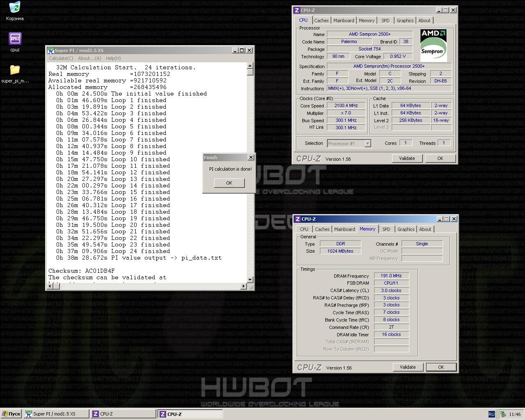Select Memory tab in top CPU-Z window
This screenshot has height=420, width=525.
(367, 21)
